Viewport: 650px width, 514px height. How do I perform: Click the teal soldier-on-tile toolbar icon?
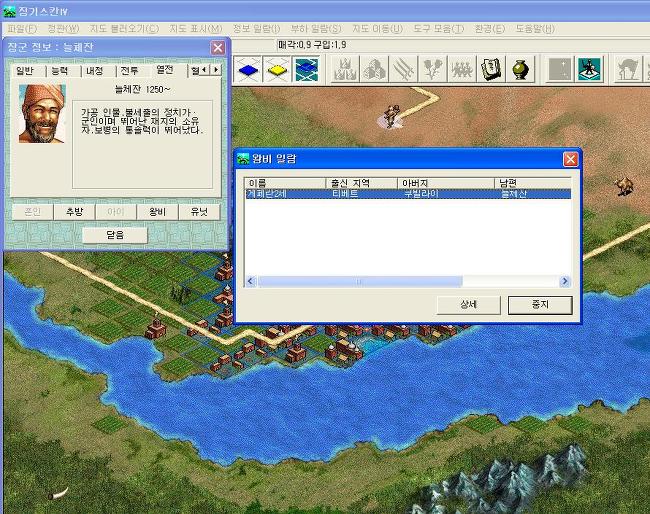589,69
